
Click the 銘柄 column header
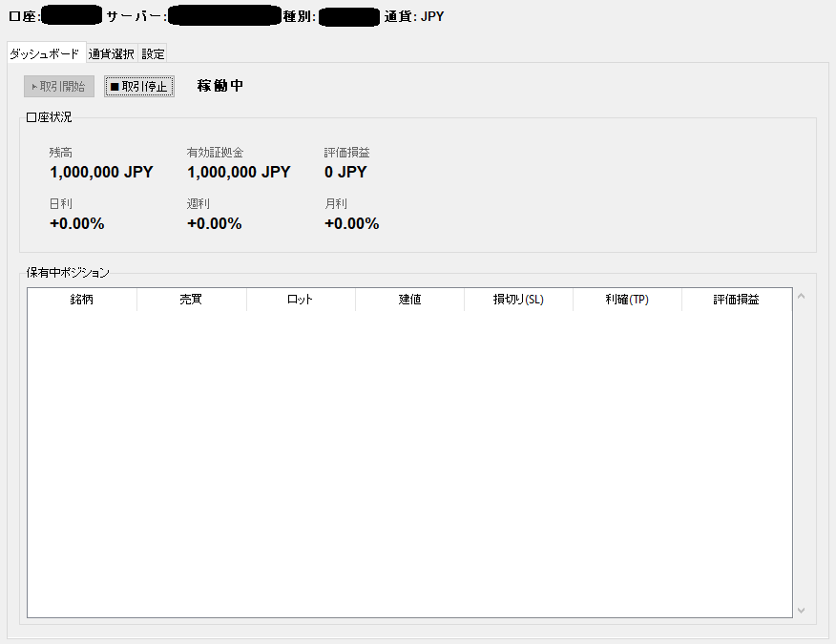(x=82, y=300)
